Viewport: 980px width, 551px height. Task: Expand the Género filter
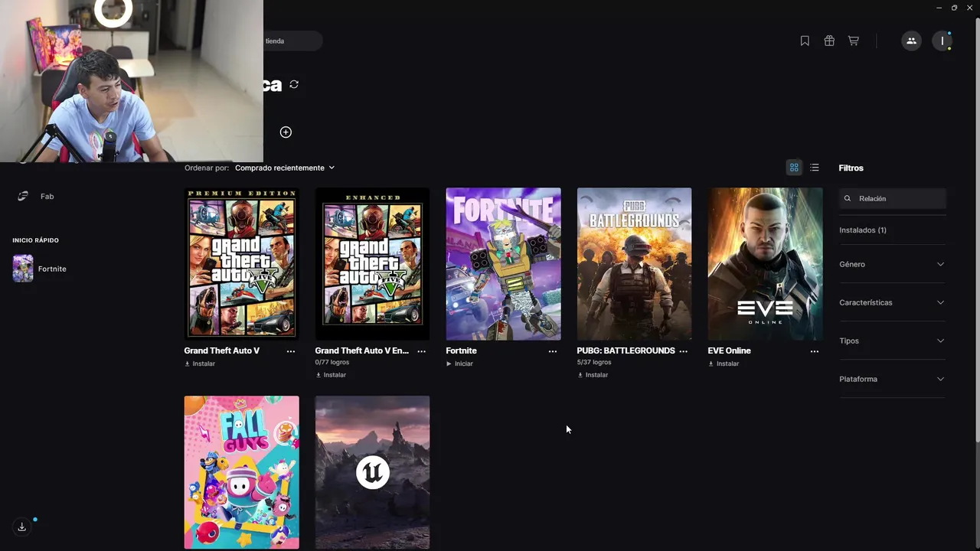[892, 264]
